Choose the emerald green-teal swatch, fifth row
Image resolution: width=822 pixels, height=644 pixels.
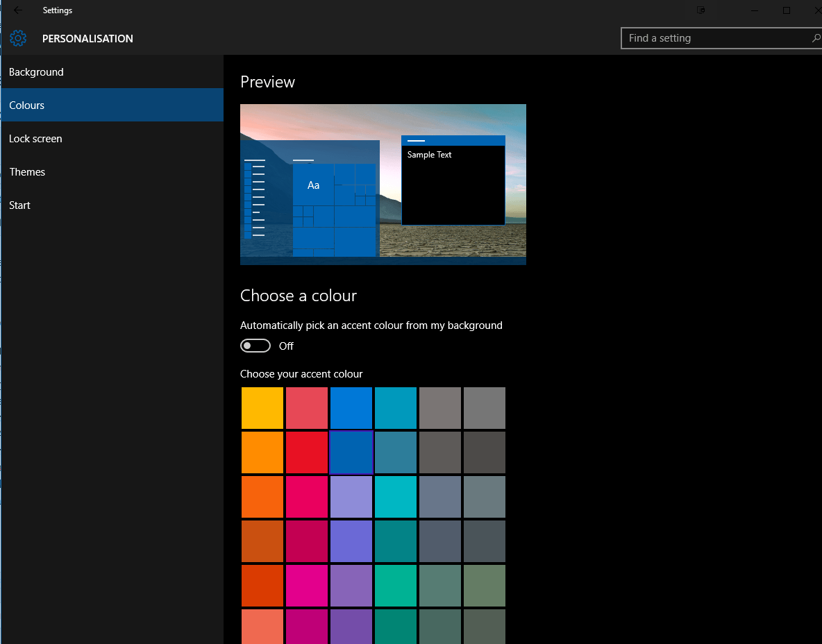[396, 586]
